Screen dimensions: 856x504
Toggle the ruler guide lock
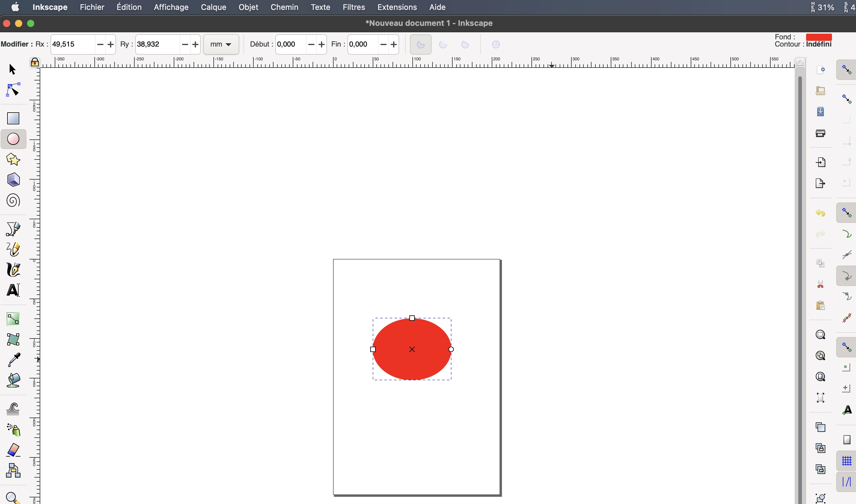[x=35, y=62]
